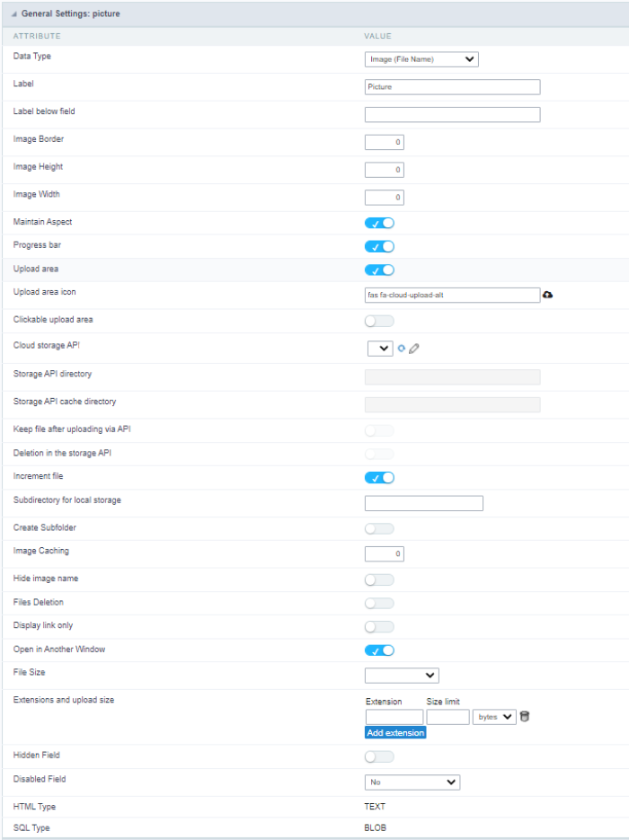Open the File Size dropdown
Screen dimensions: 629x840
(402, 675)
